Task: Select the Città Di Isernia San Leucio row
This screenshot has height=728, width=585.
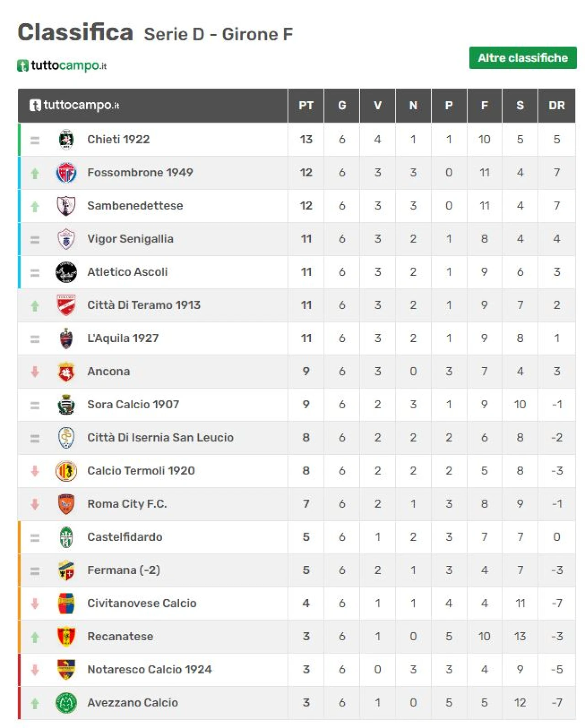Action: coord(296,438)
